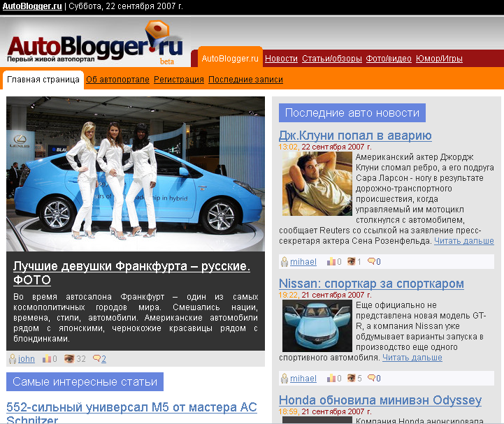Open the Юмор/Игры section
Viewport: 504px width, 424px height.
(x=439, y=59)
